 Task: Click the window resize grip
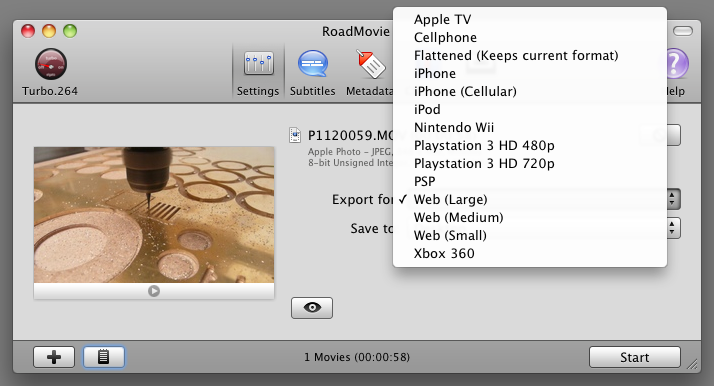click(x=693, y=363)
